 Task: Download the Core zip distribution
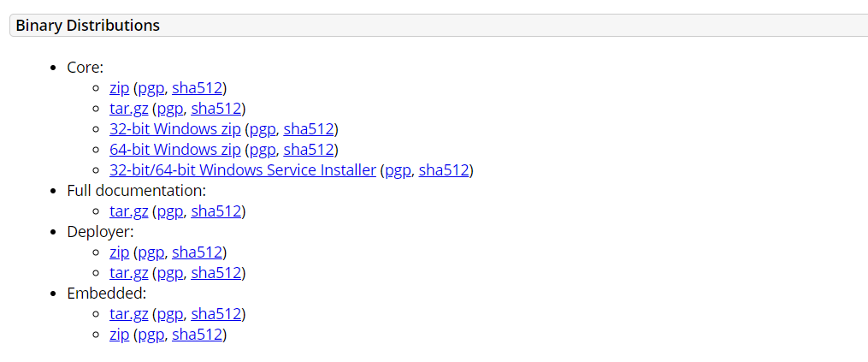119,88
